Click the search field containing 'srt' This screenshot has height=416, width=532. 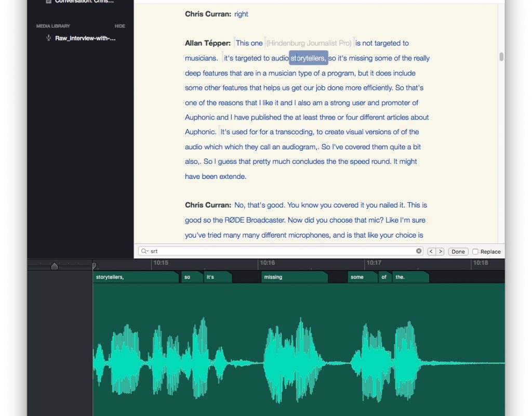point(281,251)
